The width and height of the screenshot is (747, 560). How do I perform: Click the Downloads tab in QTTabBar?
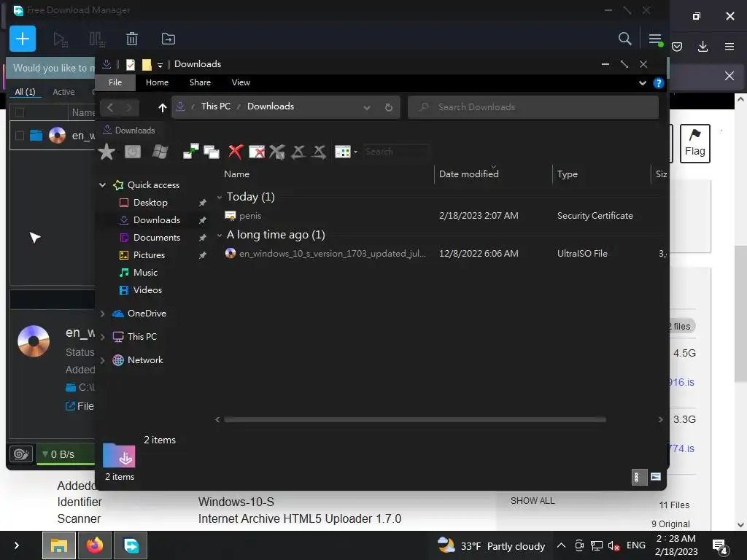coord(129,130)
